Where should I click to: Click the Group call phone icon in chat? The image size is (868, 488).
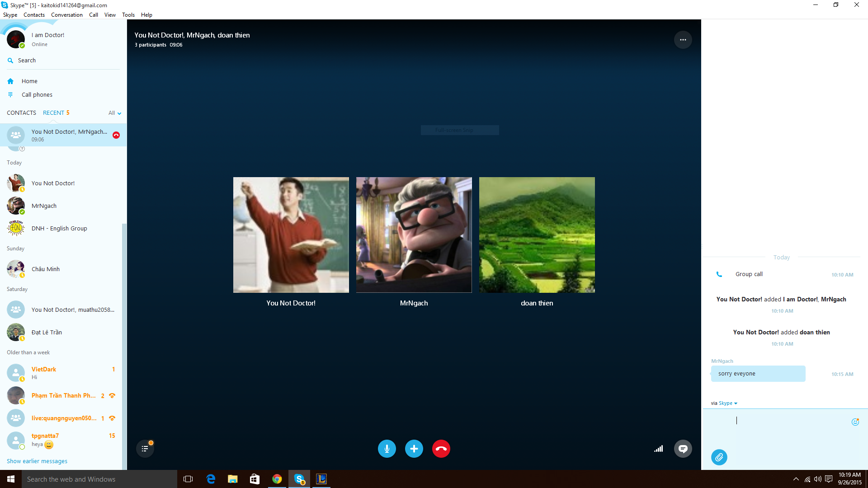pyautogui.click(x=719, y=274)
